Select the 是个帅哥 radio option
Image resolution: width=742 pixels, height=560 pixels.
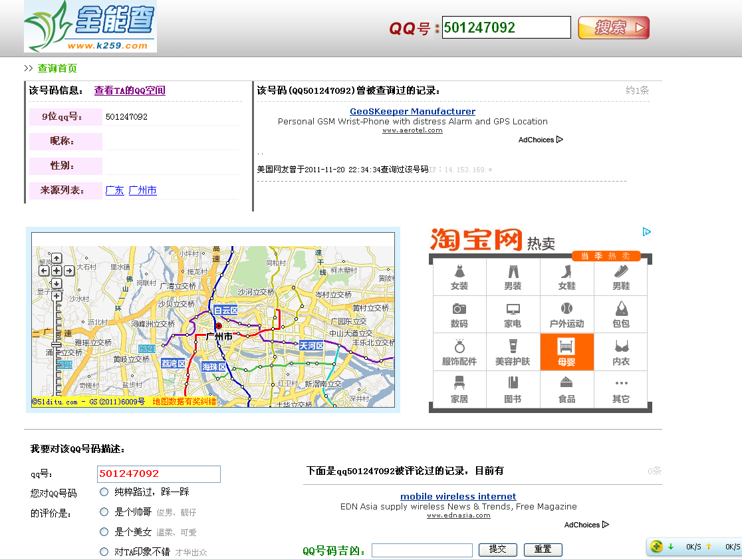tap(104, 512)
